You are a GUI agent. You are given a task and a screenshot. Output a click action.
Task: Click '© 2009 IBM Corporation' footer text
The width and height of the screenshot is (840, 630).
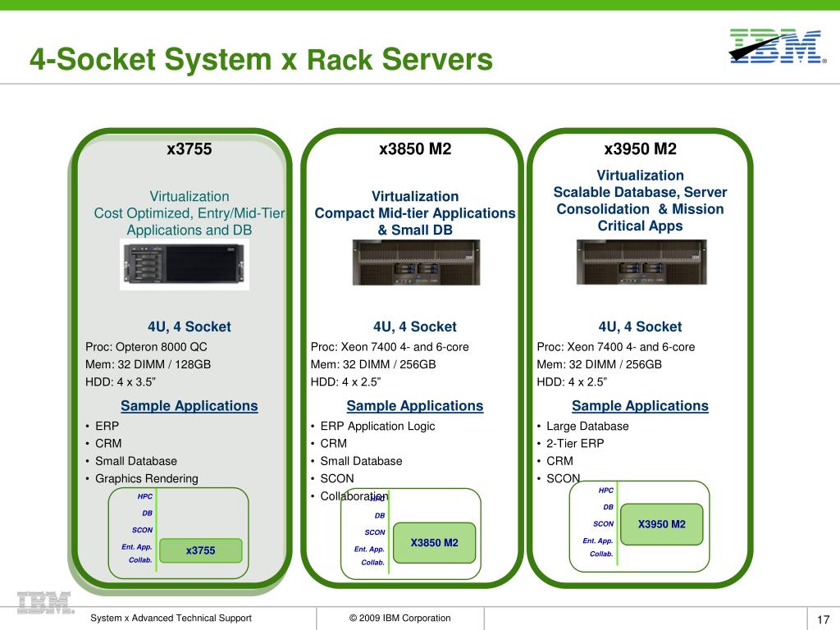400,619
